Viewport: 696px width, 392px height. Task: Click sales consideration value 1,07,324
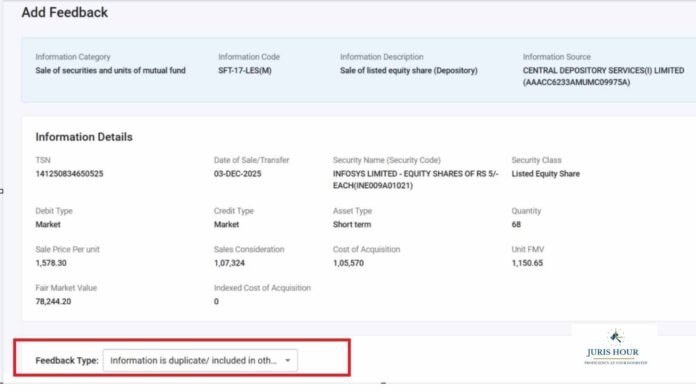point(229,263)
